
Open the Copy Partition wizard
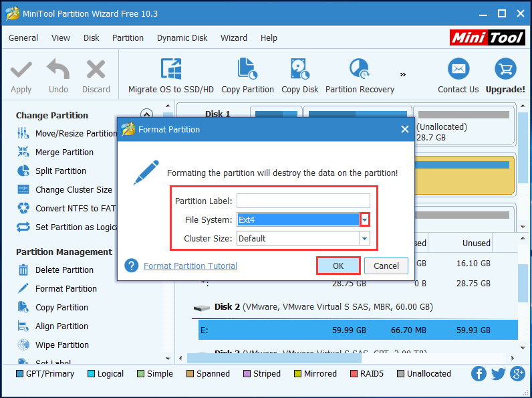(247, 76)
